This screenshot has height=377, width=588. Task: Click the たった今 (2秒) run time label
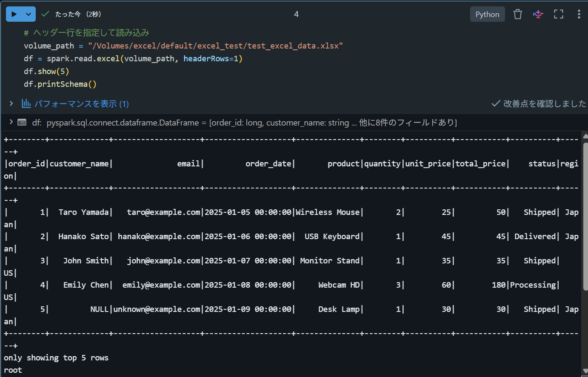(x=78, y=14)
